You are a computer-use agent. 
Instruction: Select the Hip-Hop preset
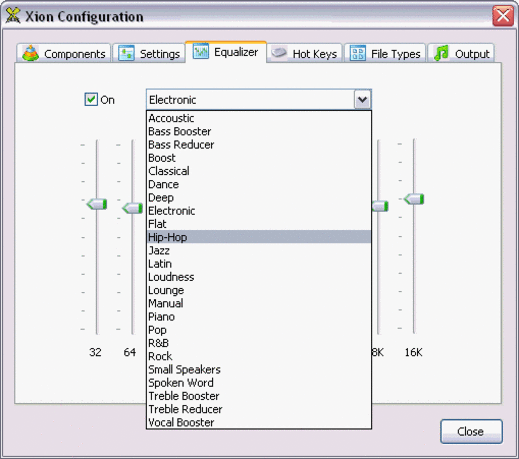[x=259, y=237]
